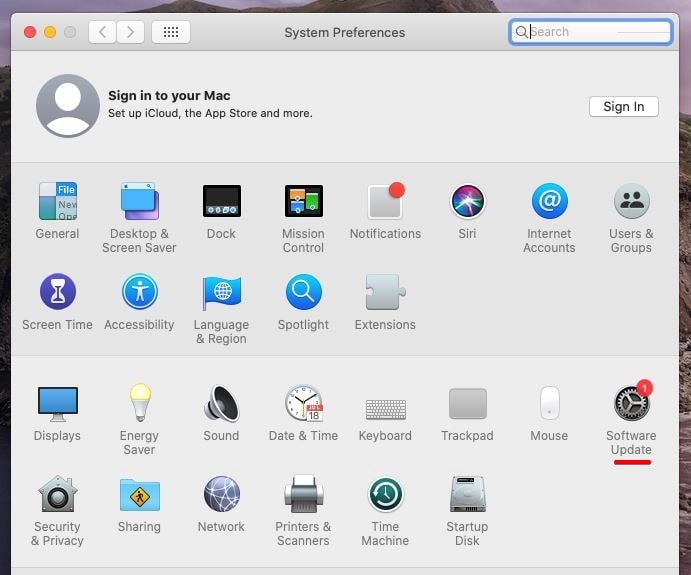Open Internet Accounts preferences
Screen dimensions: 691x575
pos(550,201)
